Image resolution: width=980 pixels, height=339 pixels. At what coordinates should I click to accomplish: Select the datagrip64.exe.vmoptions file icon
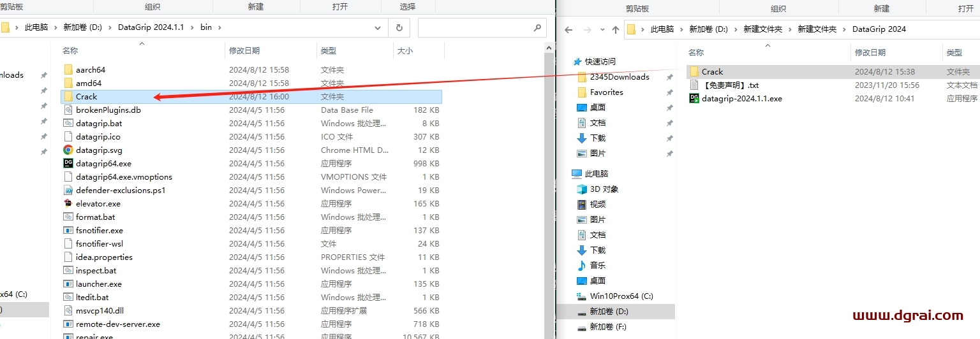click(x=68, y=177)
